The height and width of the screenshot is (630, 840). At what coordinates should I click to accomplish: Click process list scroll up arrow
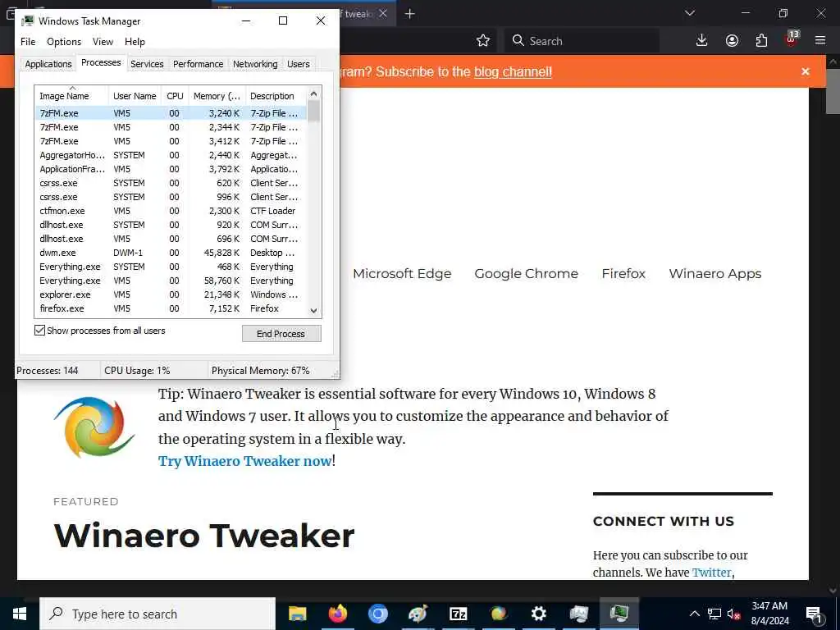click(x=314, y=94)
